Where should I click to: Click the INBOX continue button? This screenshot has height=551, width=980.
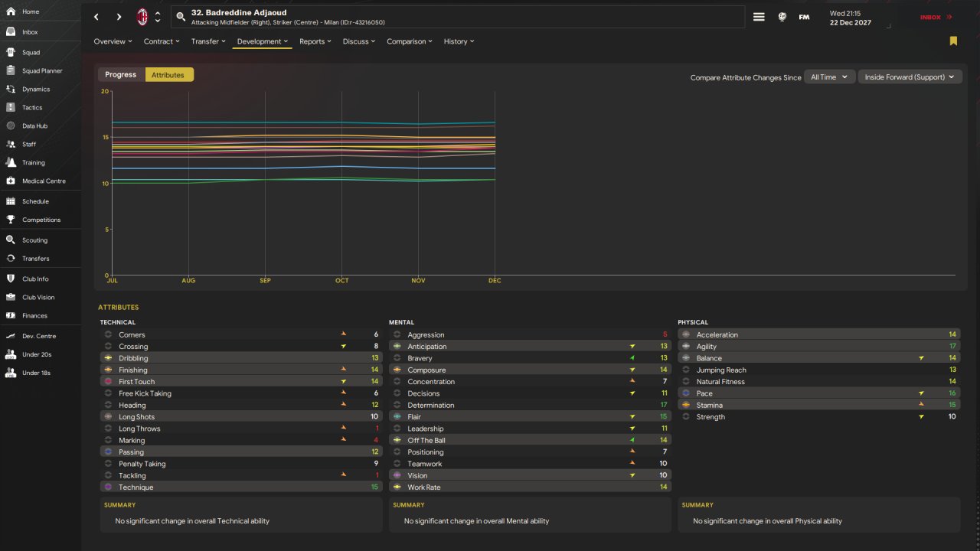[936, 17]
